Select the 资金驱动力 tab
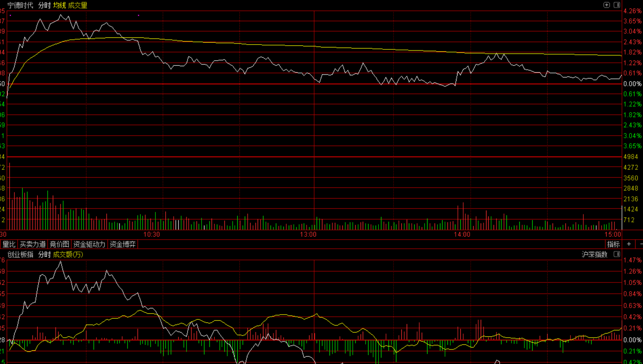The width and height of the screenshot is (643, 364). 89,244
